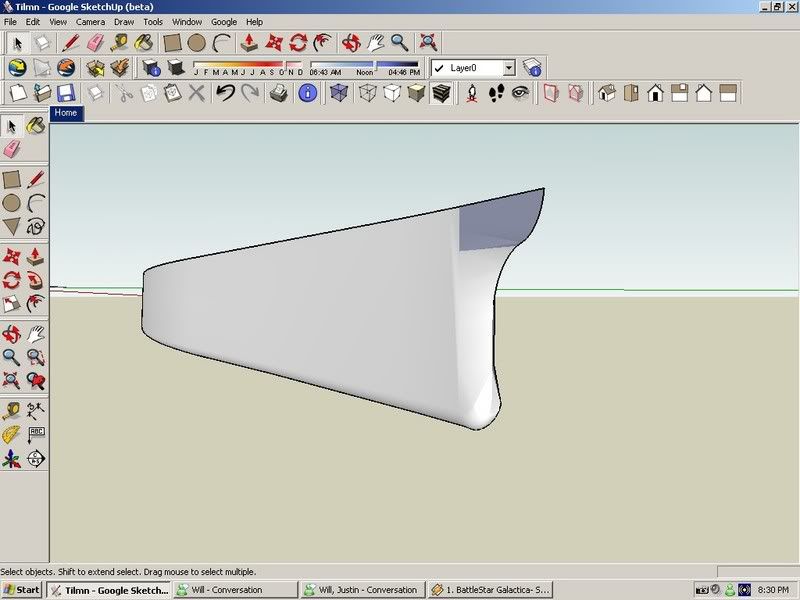Open the File menu

[10, 22]
